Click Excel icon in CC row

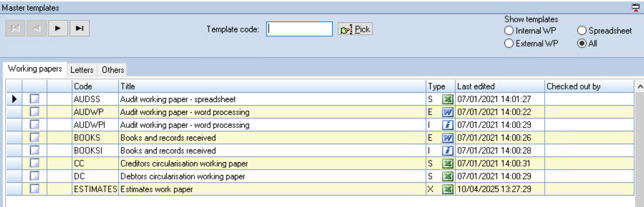[447, 164]
